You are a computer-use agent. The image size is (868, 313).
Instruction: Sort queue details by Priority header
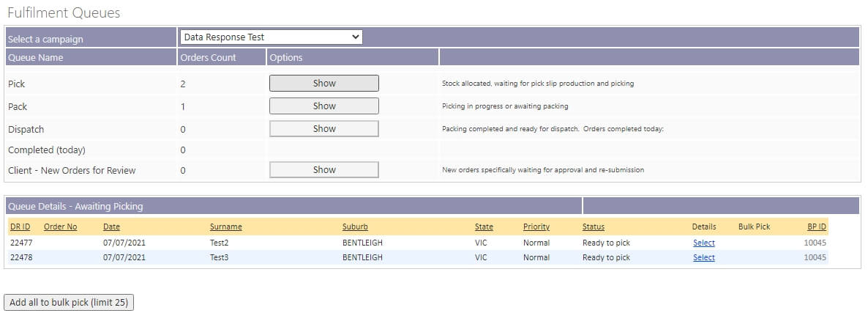point(536,227)
